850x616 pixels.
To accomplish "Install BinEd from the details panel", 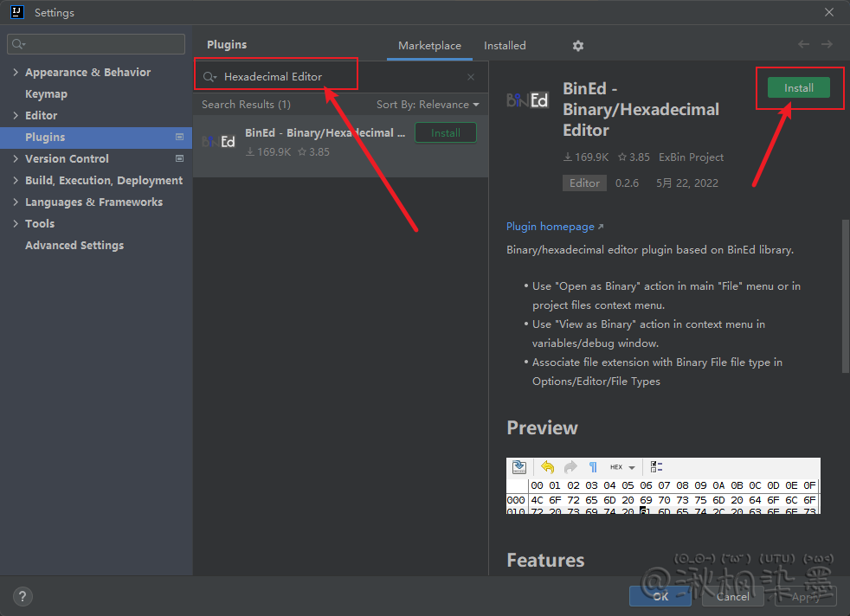I will pyautogui.click(x=798, y=88).
